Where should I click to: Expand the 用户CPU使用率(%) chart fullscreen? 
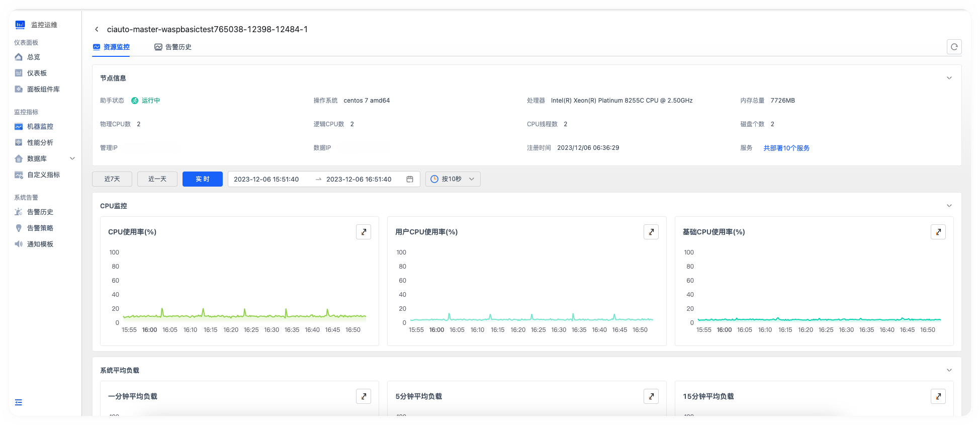click(x=651, y=232)
